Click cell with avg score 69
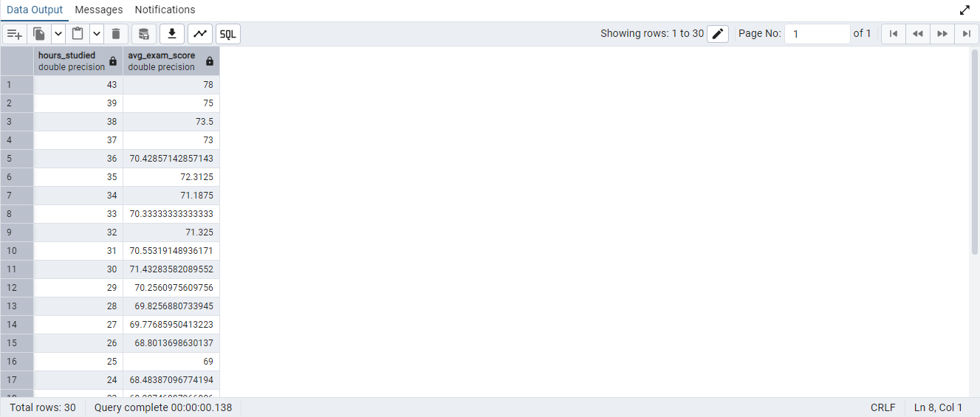The height and width of the screenshot is (417, 980). tap(171, 362)
